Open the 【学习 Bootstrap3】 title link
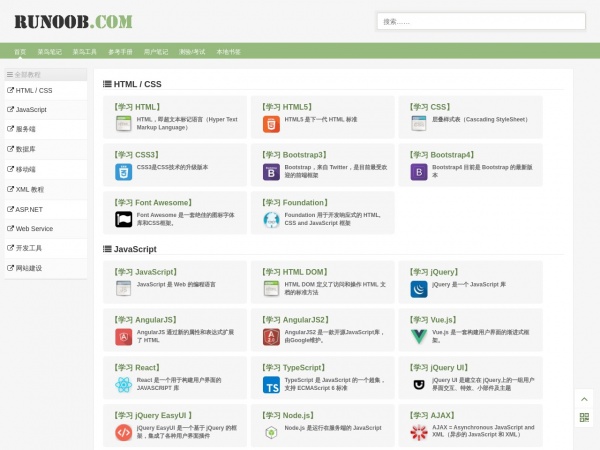 (294, 155)
